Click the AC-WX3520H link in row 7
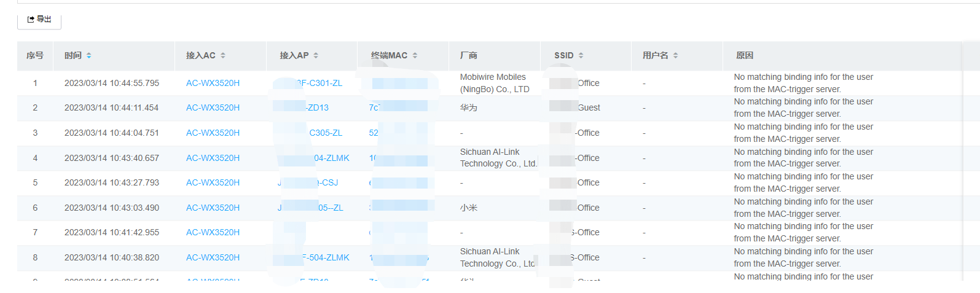 (x=213, y=232)
